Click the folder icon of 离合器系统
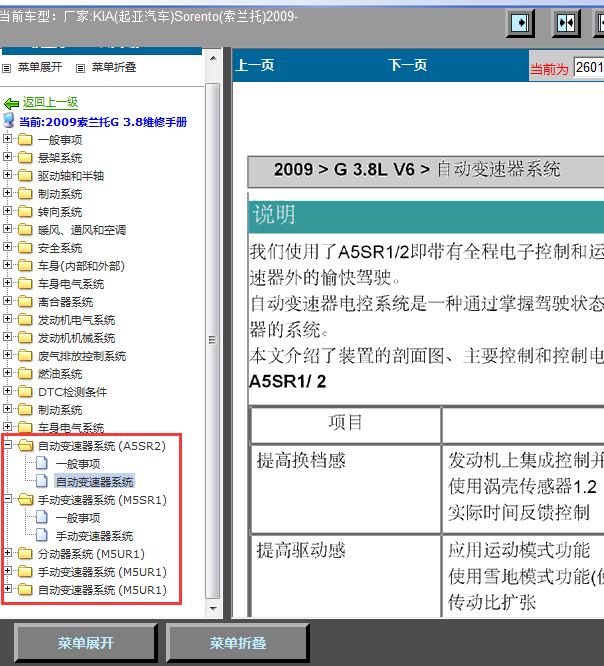 coord(25,302)
